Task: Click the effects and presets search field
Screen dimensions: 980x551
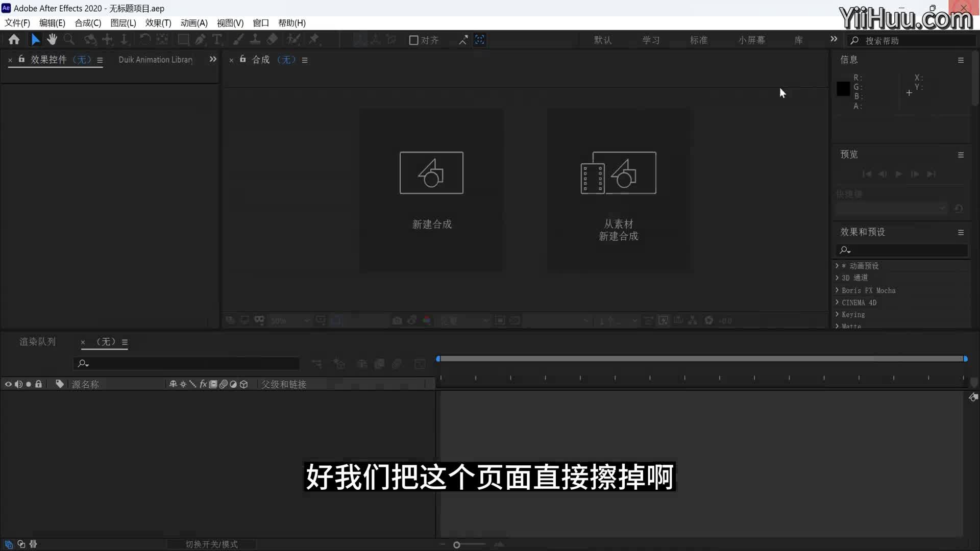Action: click(902, 250)
